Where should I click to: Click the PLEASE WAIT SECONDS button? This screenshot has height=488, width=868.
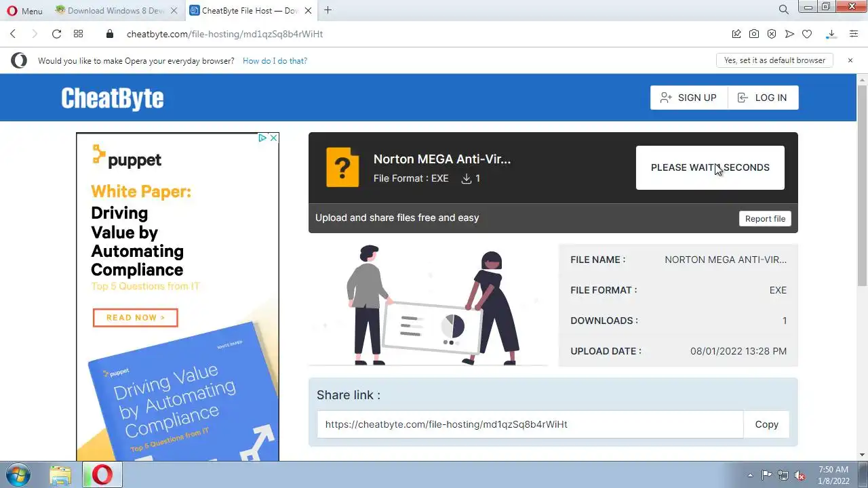pyautogui.click(x=710, y=167)
